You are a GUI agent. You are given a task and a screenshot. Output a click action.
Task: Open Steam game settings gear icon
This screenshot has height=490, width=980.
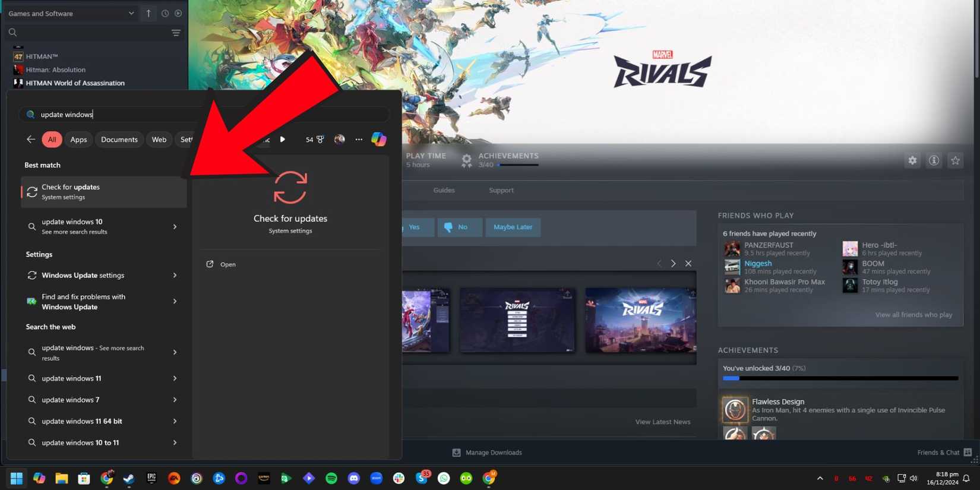(x=912, y=160)
